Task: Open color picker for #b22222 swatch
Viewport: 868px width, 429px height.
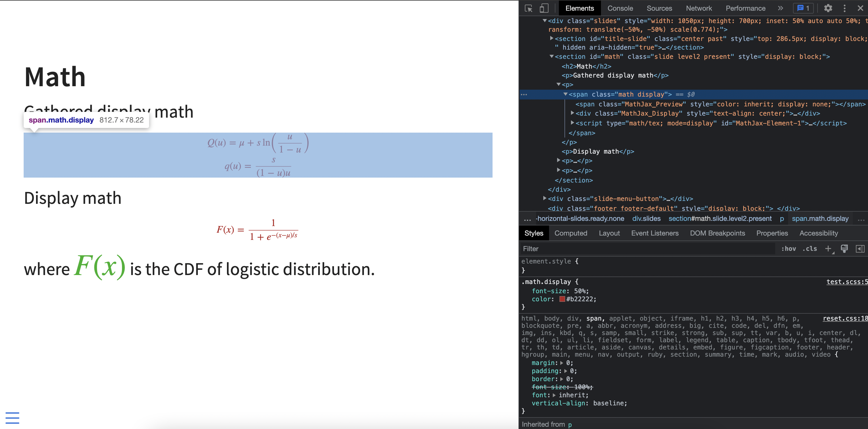Action: pos(562,299)
